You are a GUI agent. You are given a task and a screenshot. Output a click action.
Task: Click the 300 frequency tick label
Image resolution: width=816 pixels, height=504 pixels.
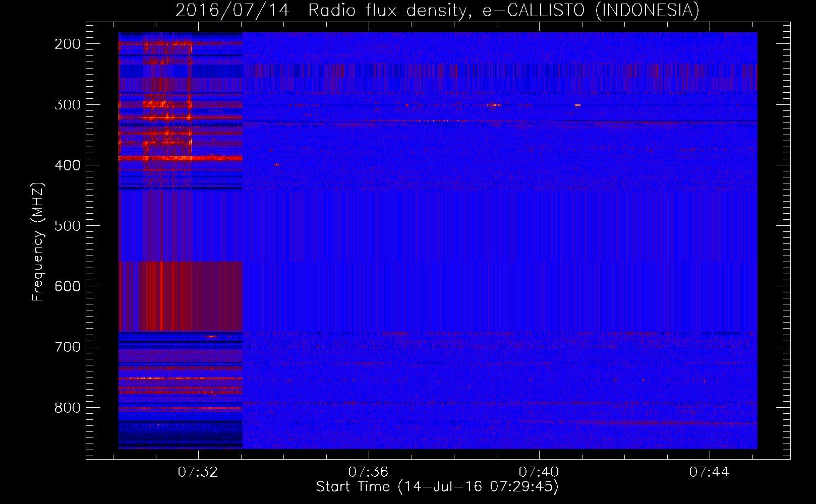click(68, 105)
